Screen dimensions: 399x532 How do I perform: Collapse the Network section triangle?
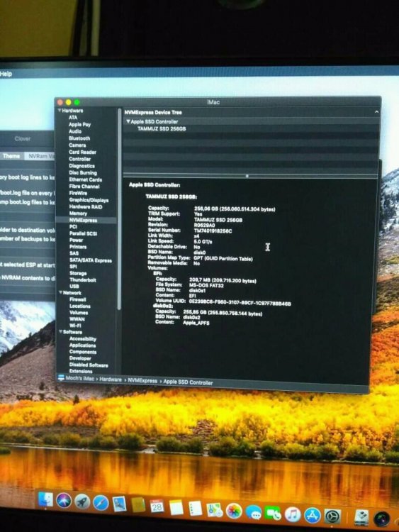click(x=61, y=292)
